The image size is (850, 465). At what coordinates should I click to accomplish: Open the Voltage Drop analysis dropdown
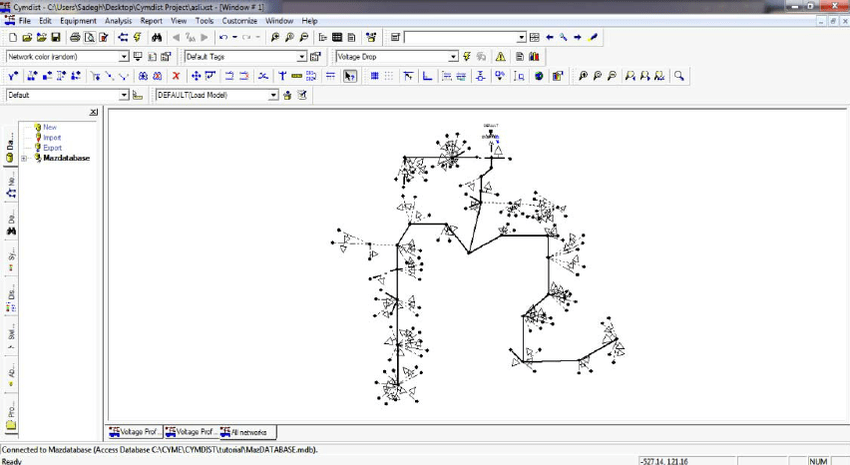(x=452, y=57)
